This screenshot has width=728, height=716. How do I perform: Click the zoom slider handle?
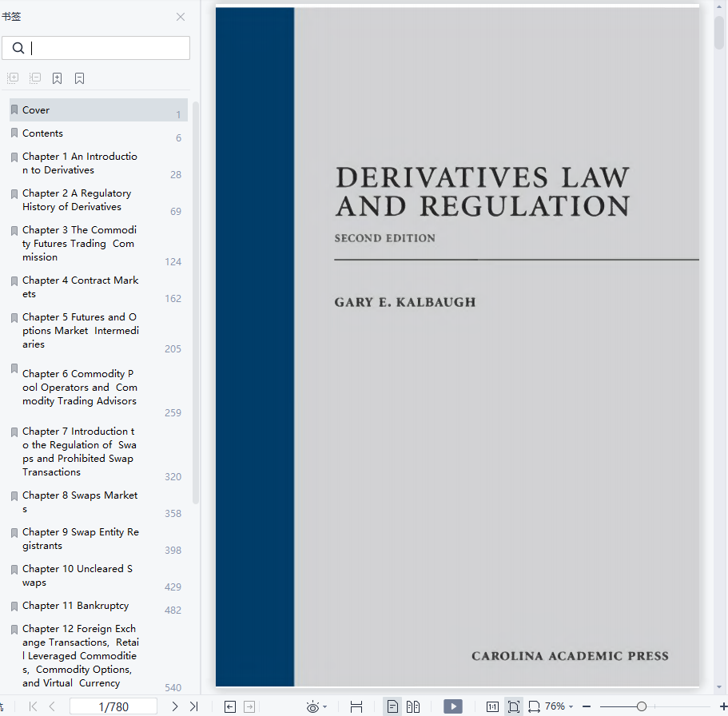coord(642,706)
